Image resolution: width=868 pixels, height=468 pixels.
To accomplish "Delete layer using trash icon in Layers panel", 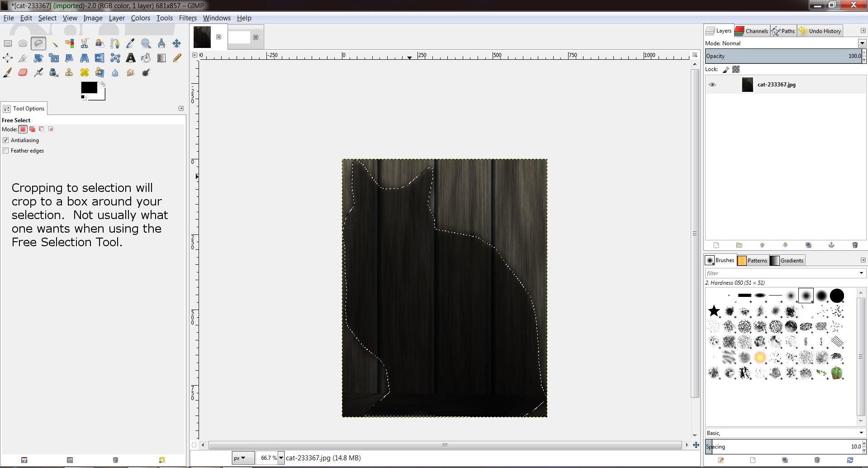I will point(855,245).
